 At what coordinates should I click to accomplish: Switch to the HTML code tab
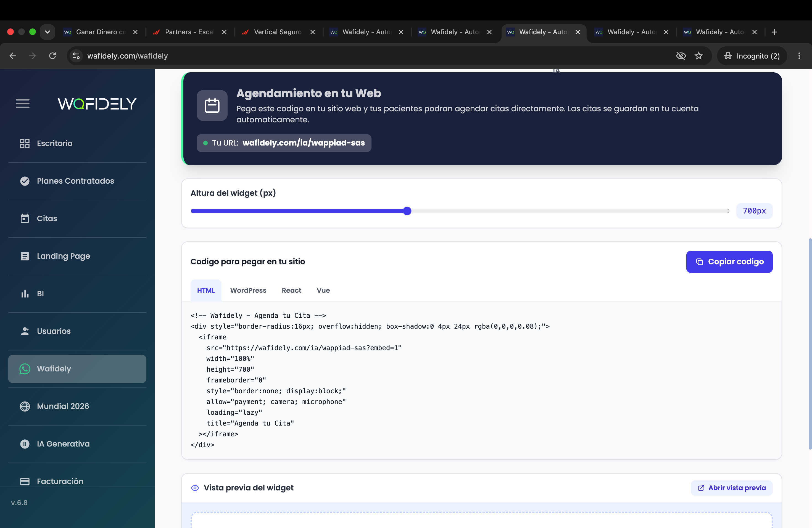point(206,290)
